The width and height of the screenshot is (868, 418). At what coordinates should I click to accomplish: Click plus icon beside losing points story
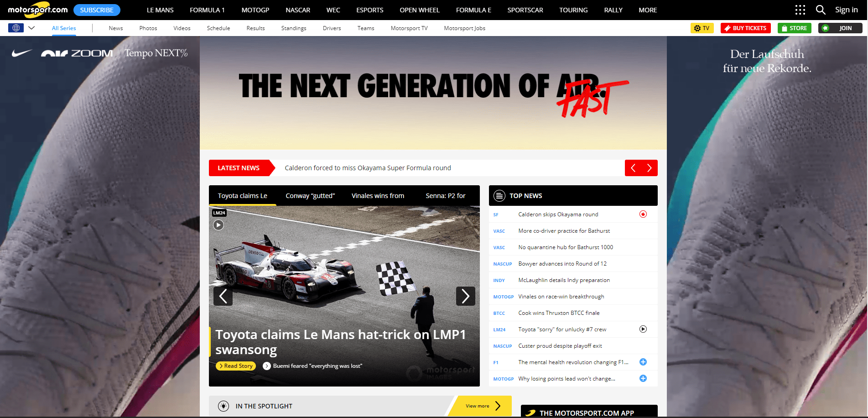(x=643, y=378)
